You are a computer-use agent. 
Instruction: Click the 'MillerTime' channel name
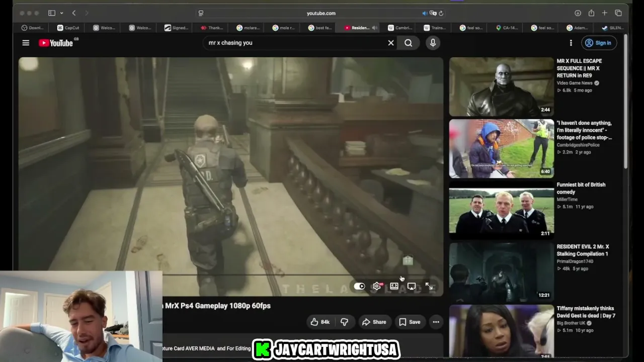[567, 200]
